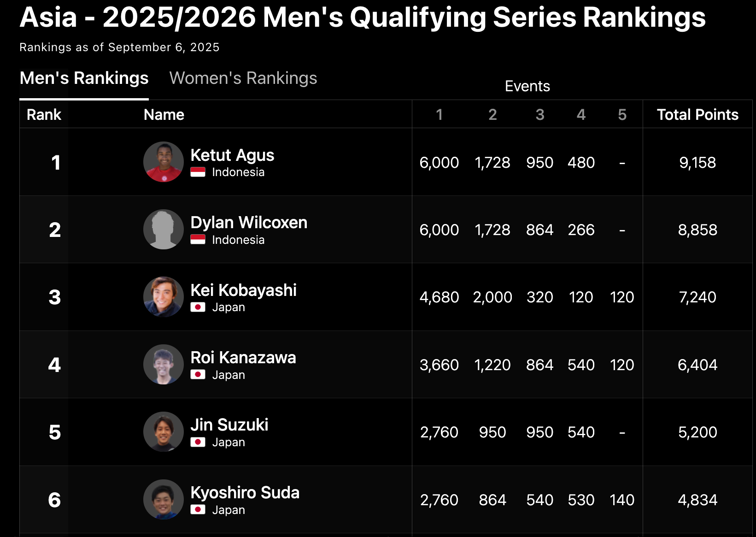This screenshot has height=537, width=756.
Task: Open the Kyoshiro Suda name link
Action: [245, 493]
